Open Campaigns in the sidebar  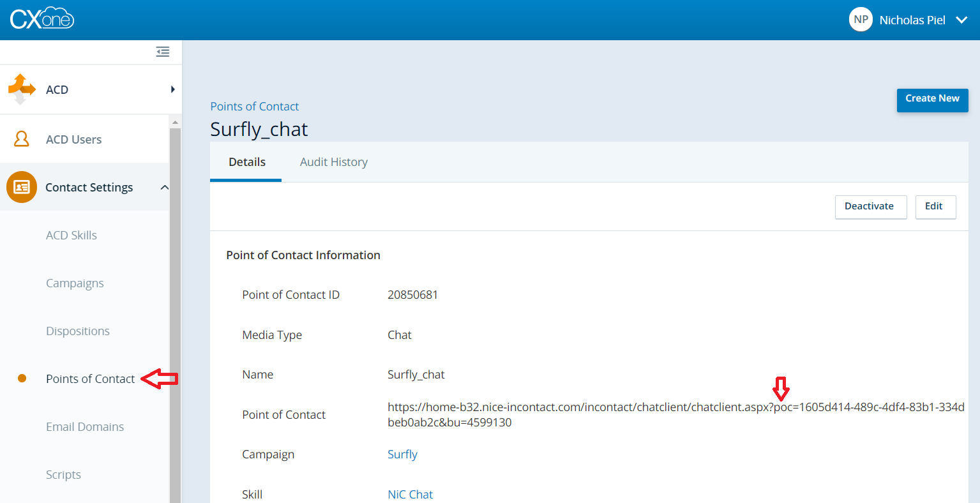pos(75,283)
